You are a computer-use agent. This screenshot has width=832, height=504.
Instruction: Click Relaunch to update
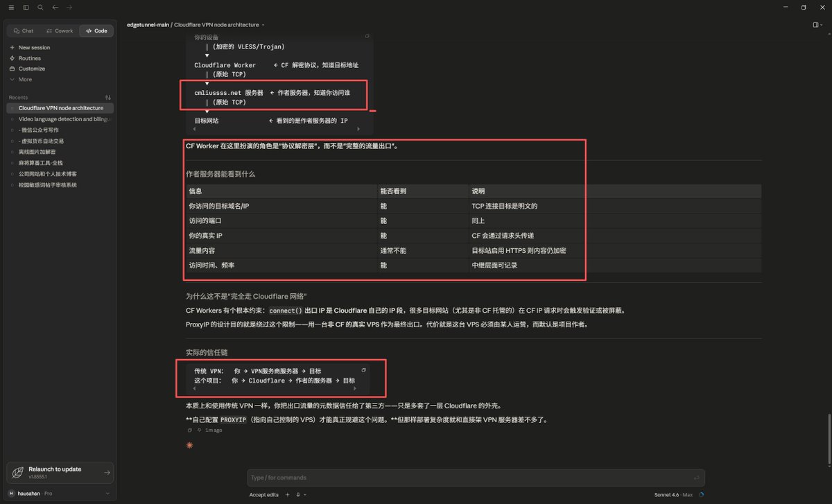tap(60, 473)
